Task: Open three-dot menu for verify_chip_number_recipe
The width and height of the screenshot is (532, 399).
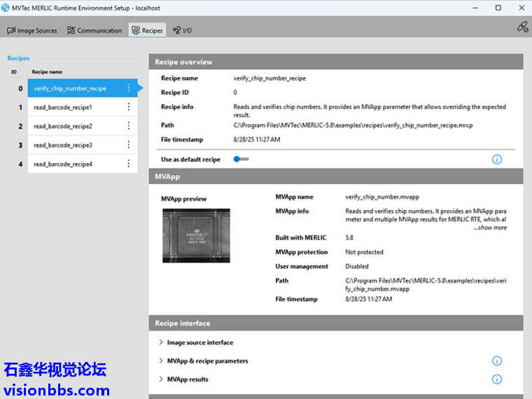Action: [129, 88]
